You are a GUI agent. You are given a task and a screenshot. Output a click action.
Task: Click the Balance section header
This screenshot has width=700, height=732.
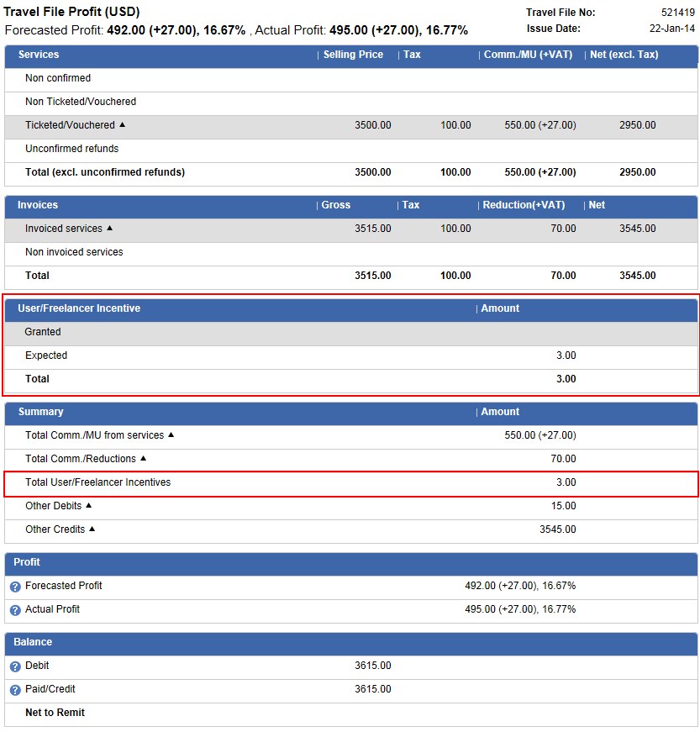[x=33, y=642]
